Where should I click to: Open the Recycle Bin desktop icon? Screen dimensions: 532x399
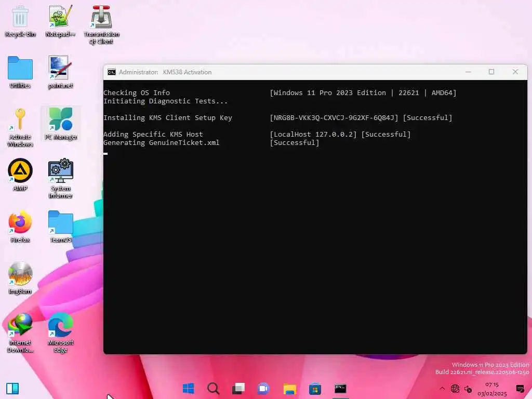(x=20, y=21)
